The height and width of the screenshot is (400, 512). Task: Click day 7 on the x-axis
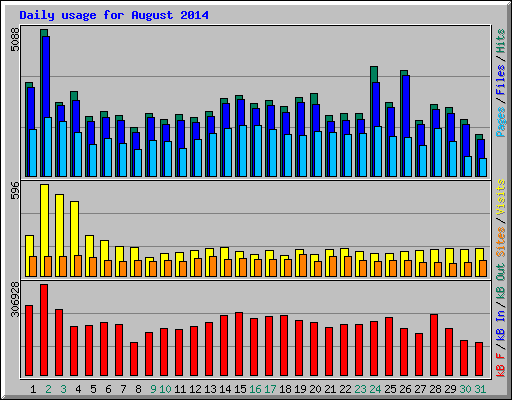123,389
